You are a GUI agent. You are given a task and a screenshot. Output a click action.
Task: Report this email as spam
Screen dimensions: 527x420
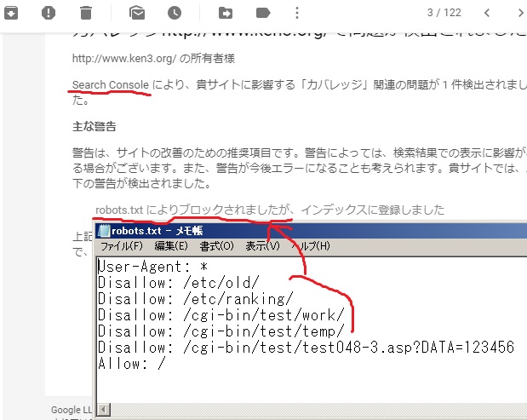coord(49,13)
